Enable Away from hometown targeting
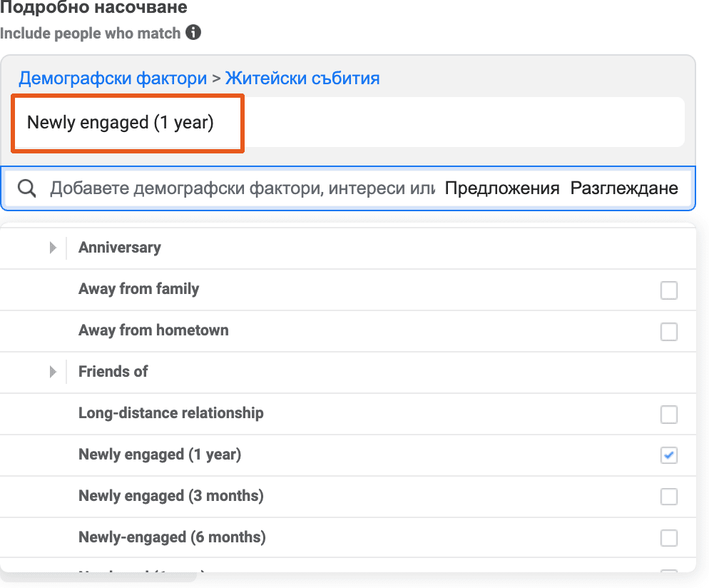Screen dimensions: 709x588 click(x=668, y=331)
